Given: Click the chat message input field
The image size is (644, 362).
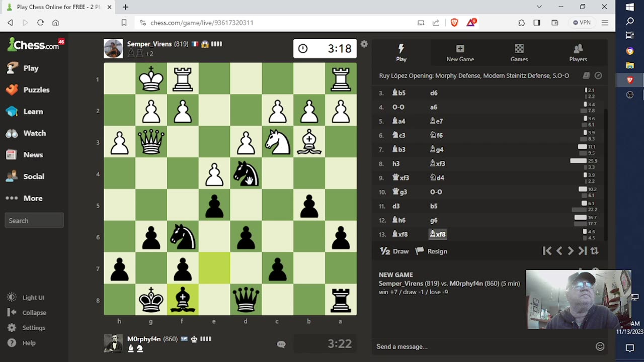Looking at the screenshot, I should [x=483, y=346].
